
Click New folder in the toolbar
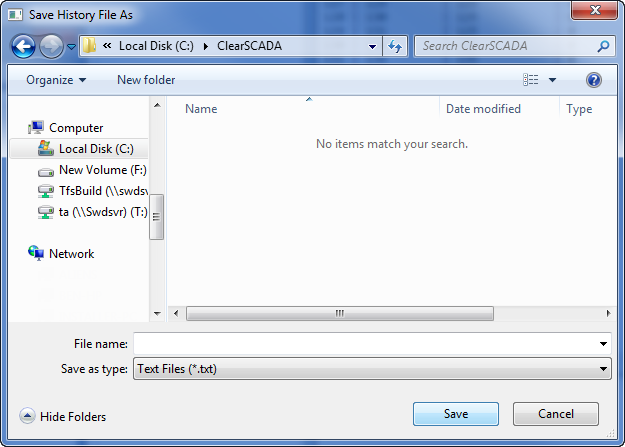[146, 80]
